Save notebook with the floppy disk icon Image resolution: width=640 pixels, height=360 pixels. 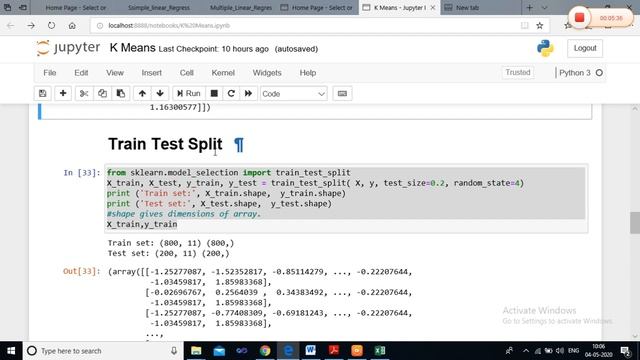[x=42, y=93]
